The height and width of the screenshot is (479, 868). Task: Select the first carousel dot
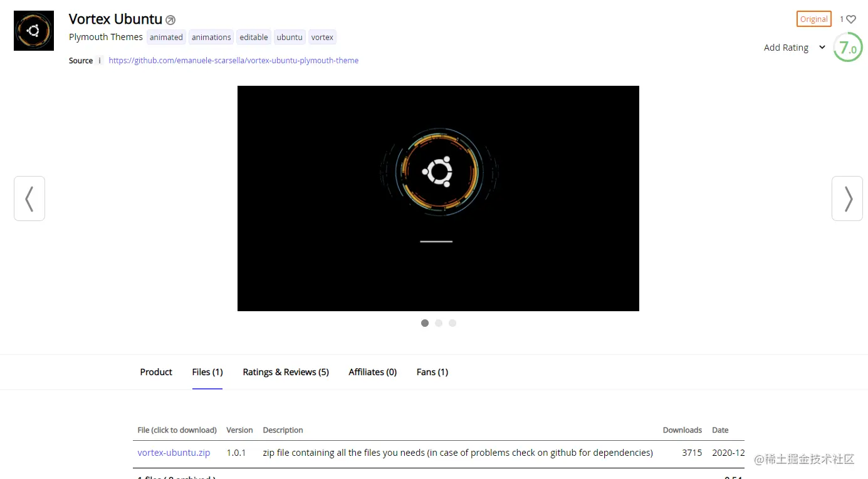pyautogui.click(x=425, y=323)
